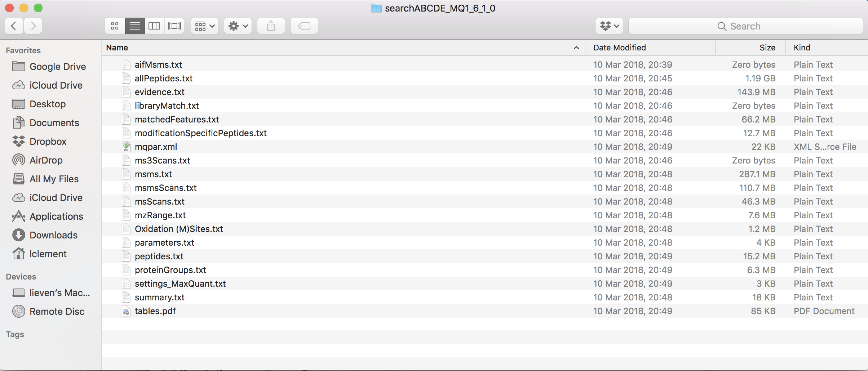The width and height of the screenshot is (868, 371).
Task: Select the tables.pdf file icon
Action: tap(126, 311)
